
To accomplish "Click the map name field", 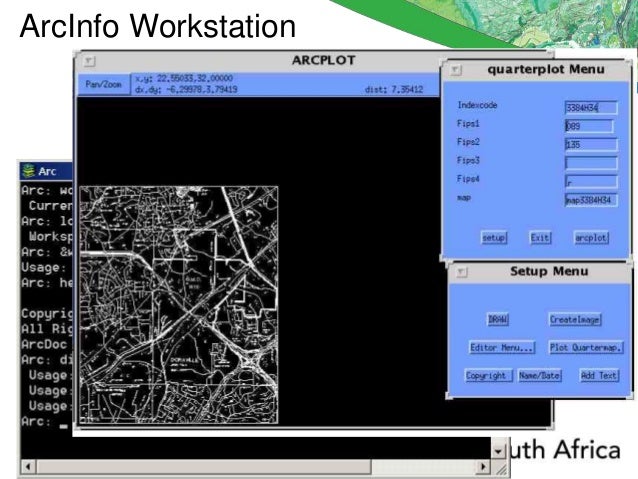I will [591, 200].
